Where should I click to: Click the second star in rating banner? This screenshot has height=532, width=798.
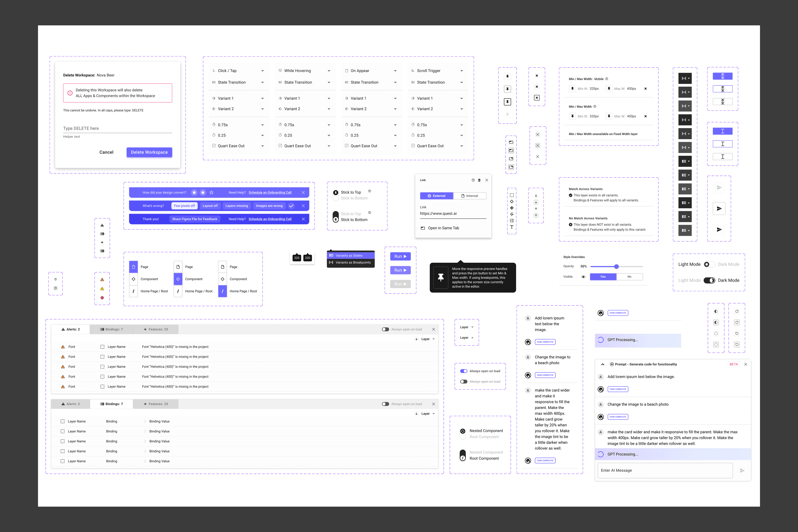(203, 192)
